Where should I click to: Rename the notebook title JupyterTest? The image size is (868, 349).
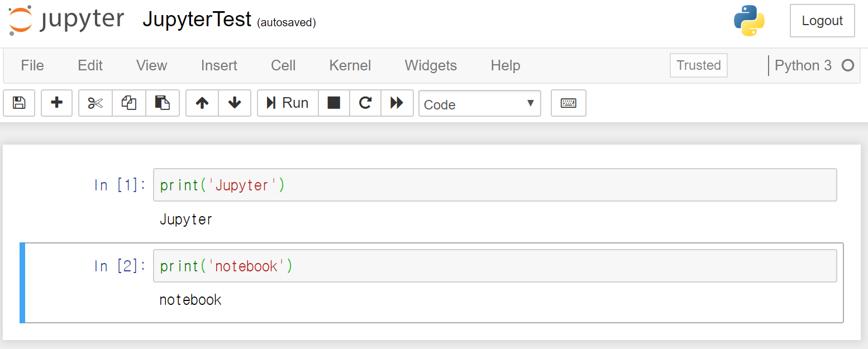(x=197, y=20)
